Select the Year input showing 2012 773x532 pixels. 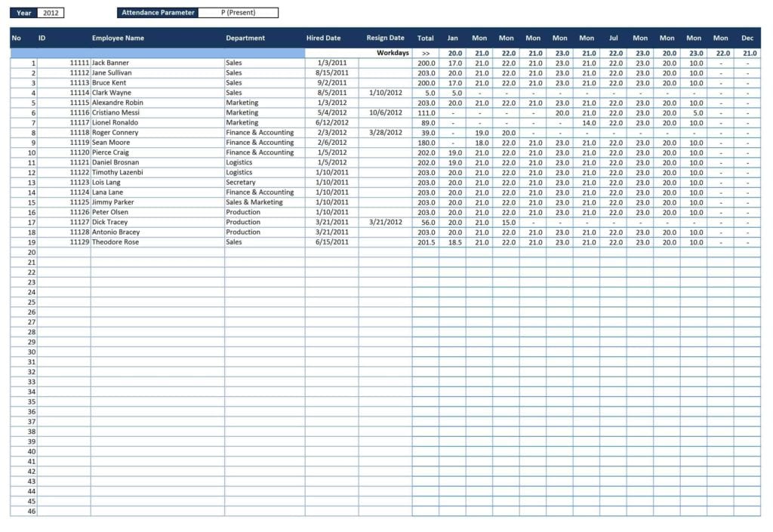(50, 13)
